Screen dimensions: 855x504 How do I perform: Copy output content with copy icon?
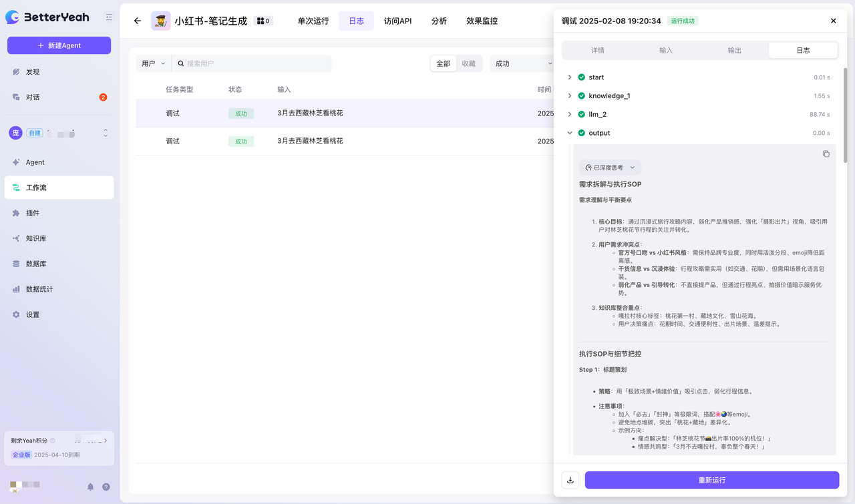tap(826, 154)
